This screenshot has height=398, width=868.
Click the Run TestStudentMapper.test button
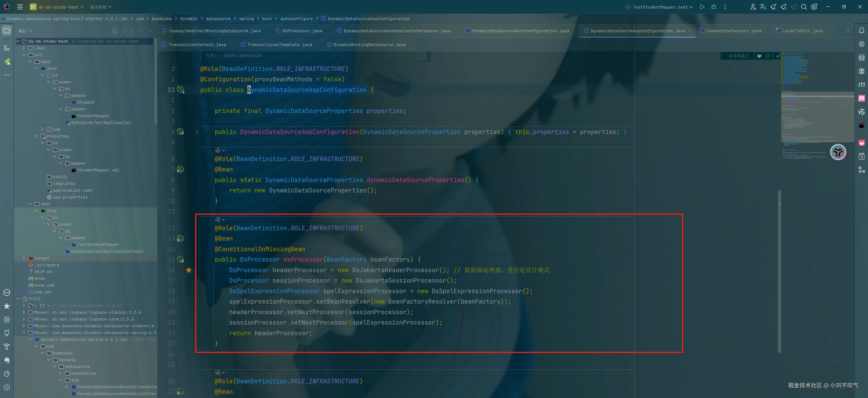tap(702, 7)
